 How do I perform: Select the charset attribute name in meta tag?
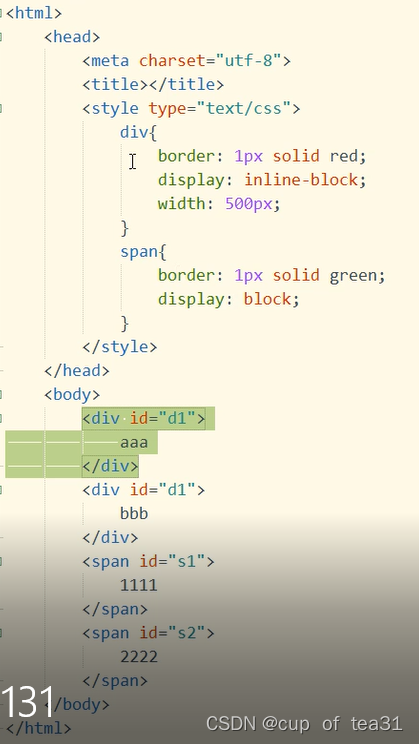coord(172,61)
